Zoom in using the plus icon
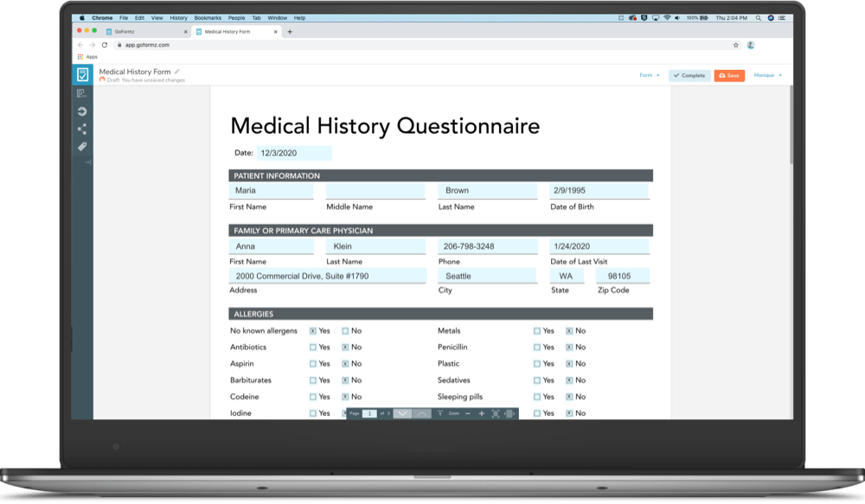 tap(483, 413)
